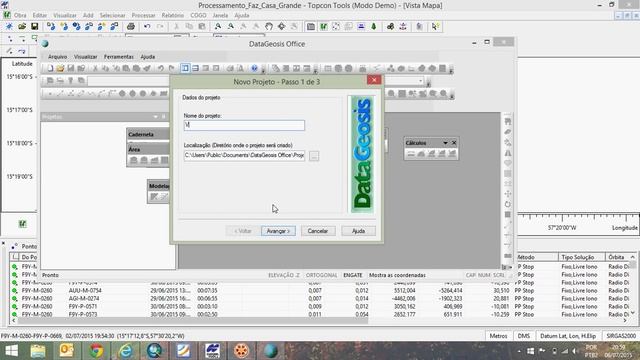Open the combo box arrow in DataGeosis second toolbar

(420, 81)
